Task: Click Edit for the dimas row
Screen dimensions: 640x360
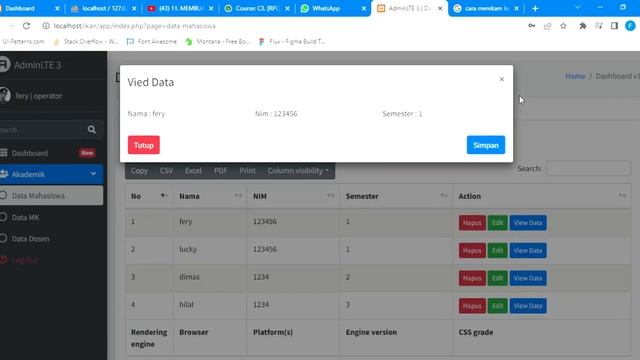Action: coord(497,278)
